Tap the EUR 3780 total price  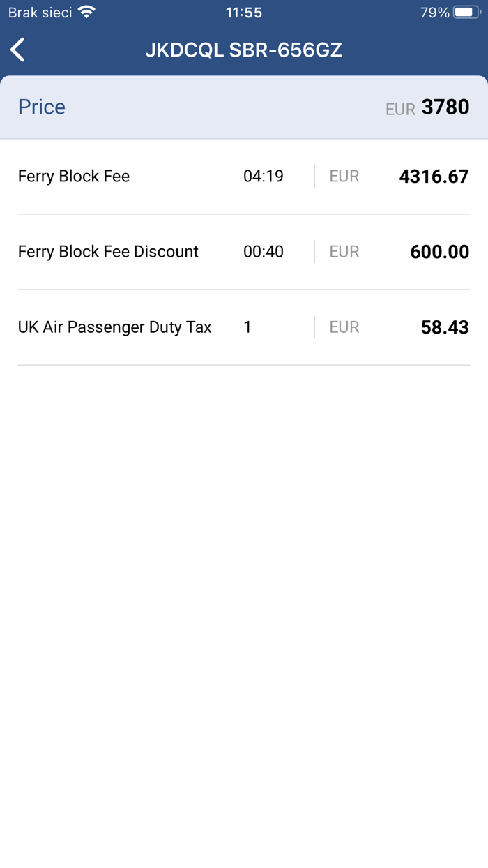(427, 107)
